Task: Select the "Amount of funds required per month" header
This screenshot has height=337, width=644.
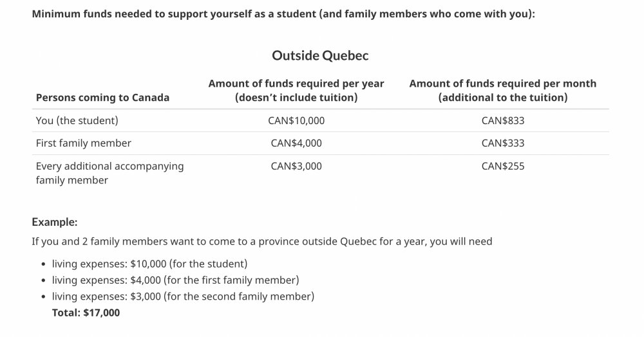Action: [502, 91]
